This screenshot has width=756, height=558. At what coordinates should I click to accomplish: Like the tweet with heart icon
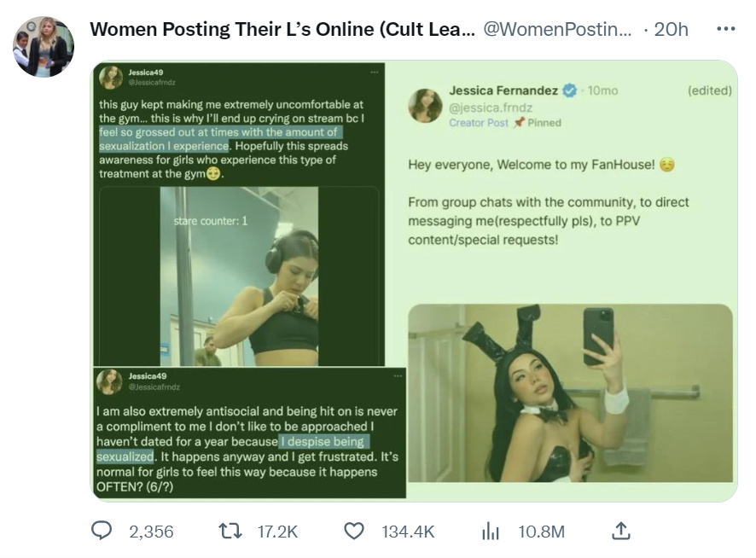click(x=354, y=531)
